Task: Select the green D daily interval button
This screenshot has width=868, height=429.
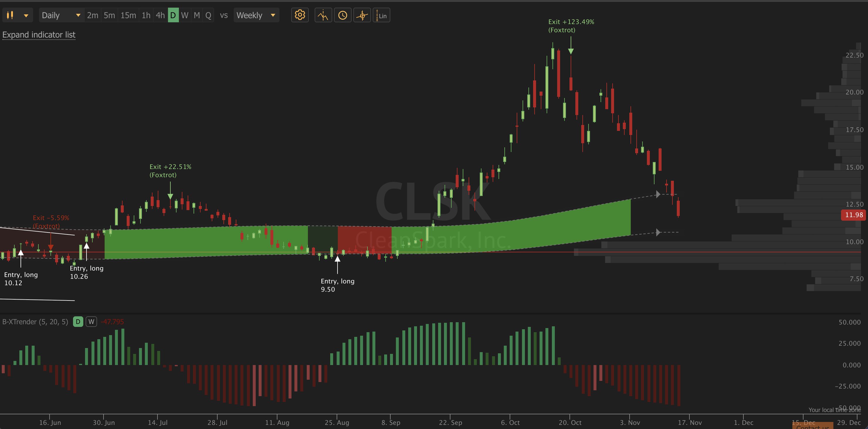Action: click(x=173, y=15)
